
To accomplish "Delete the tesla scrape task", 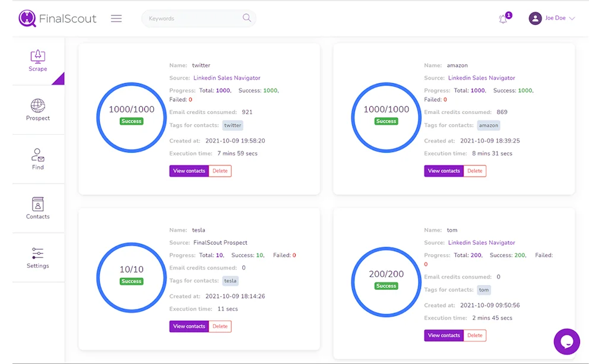I will tap(220, 327).
